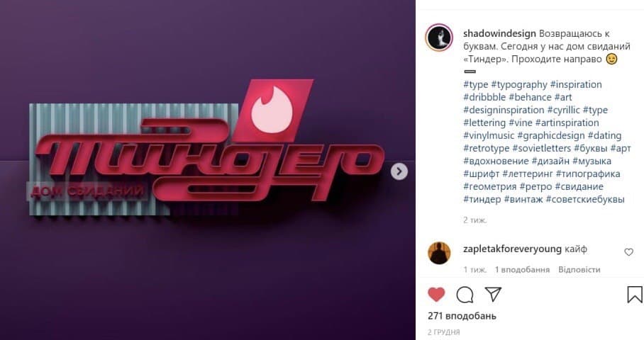Open the comment bubble icon
Image resolution: width=644 pixels, height=340 pixels.
pyautogui.click(x=465, y=295)
